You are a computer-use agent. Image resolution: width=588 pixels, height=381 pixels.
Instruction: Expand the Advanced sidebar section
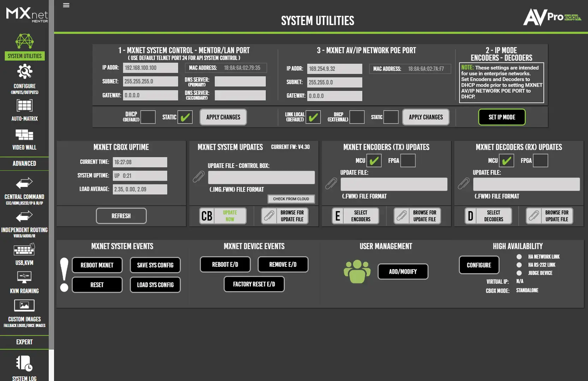(x=24, y=164)
